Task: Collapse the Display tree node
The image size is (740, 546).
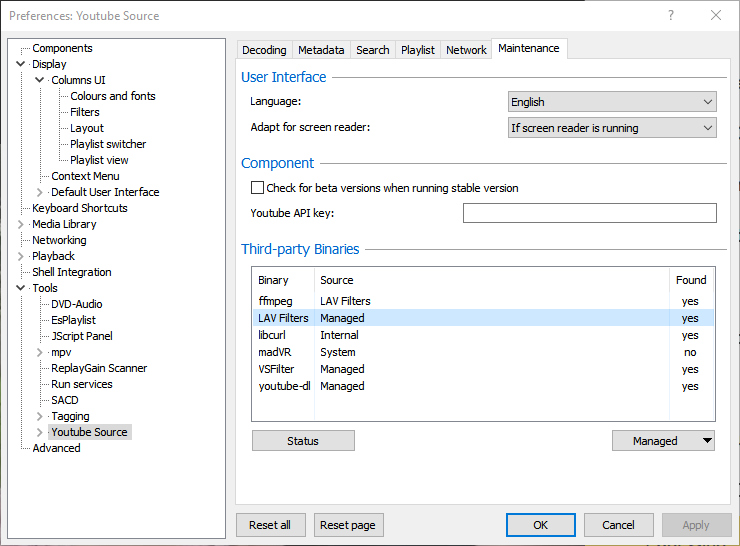Action: [21, 64]
